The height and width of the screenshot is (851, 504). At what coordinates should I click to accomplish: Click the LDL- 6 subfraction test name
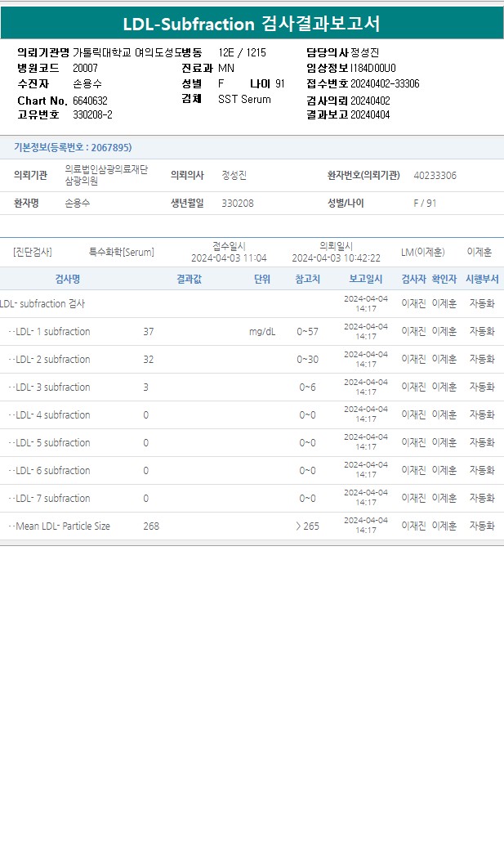(52, 471)
